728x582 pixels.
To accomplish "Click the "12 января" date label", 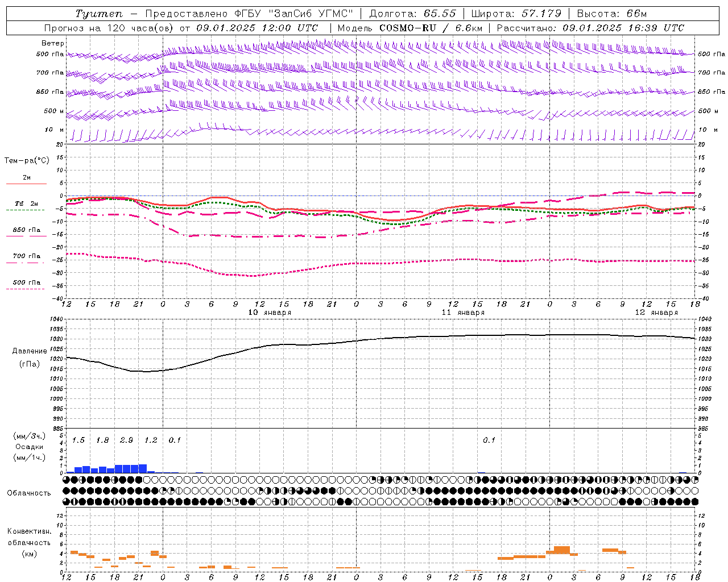I will tap(657, 313).
